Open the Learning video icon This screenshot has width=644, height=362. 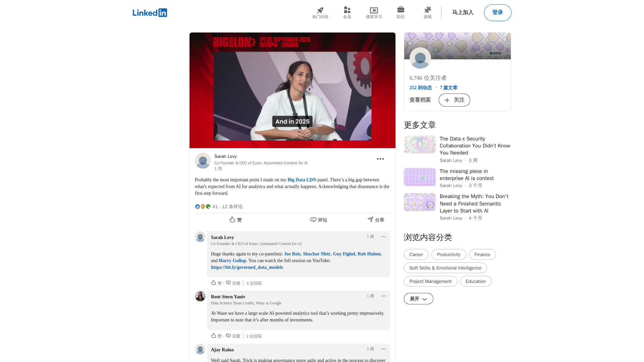374,10
